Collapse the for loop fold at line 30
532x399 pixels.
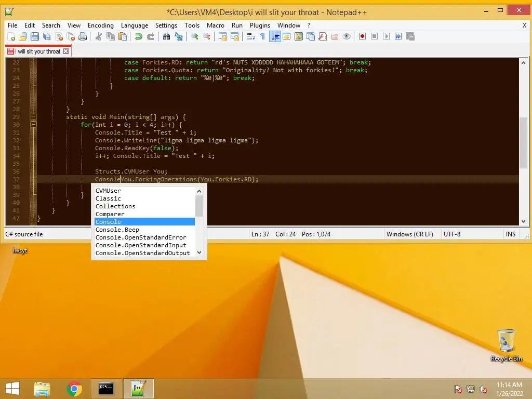(x=33, y=125)
